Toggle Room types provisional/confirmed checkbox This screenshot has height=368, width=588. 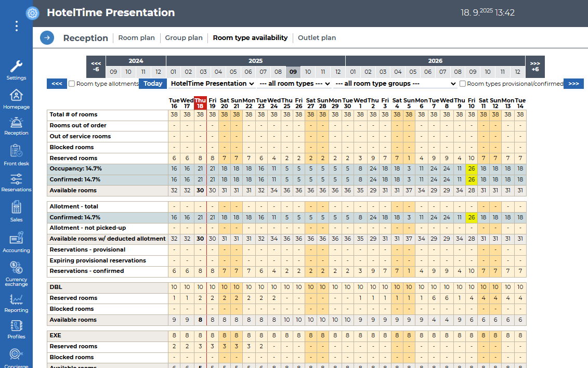tap(463, 84)
